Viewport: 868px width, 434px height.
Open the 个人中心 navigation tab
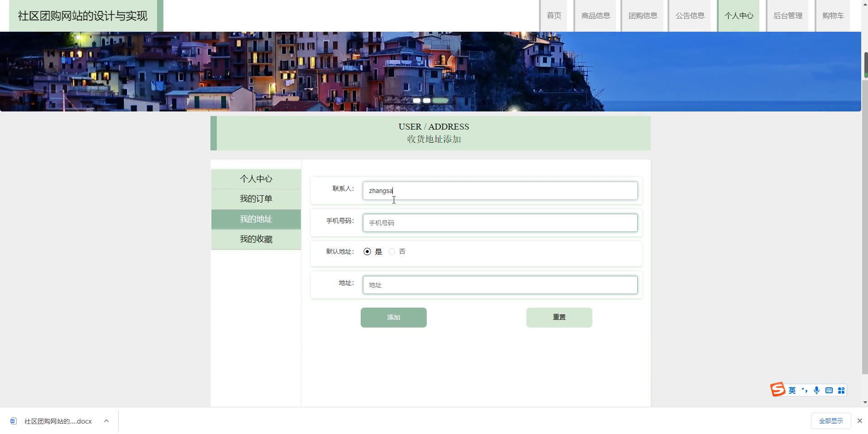pos(739,16)
